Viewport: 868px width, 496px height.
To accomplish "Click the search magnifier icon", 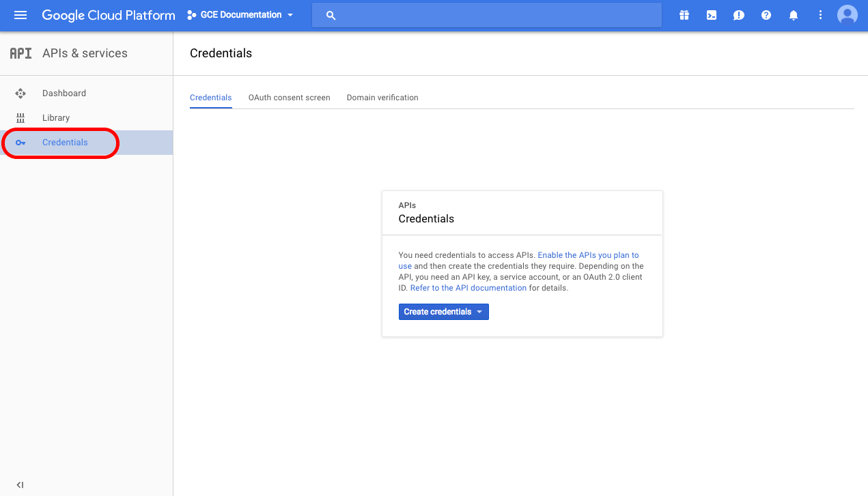I will [331, 15].
